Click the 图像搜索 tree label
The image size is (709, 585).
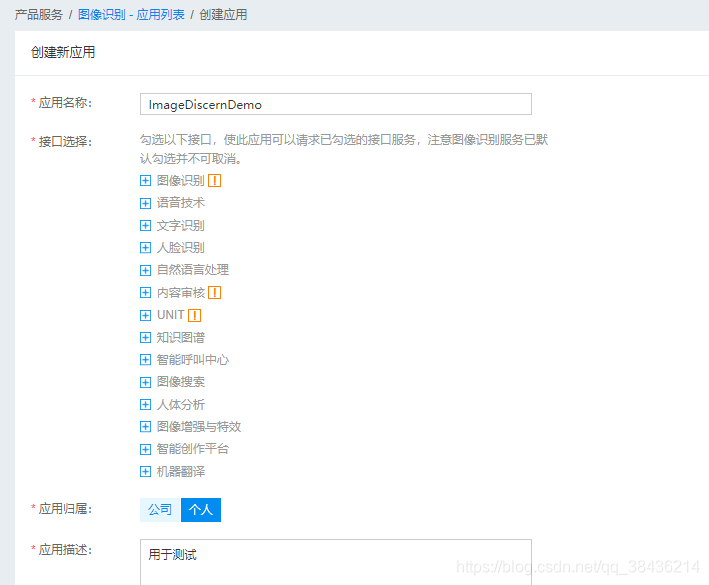[x=180, y=382]
